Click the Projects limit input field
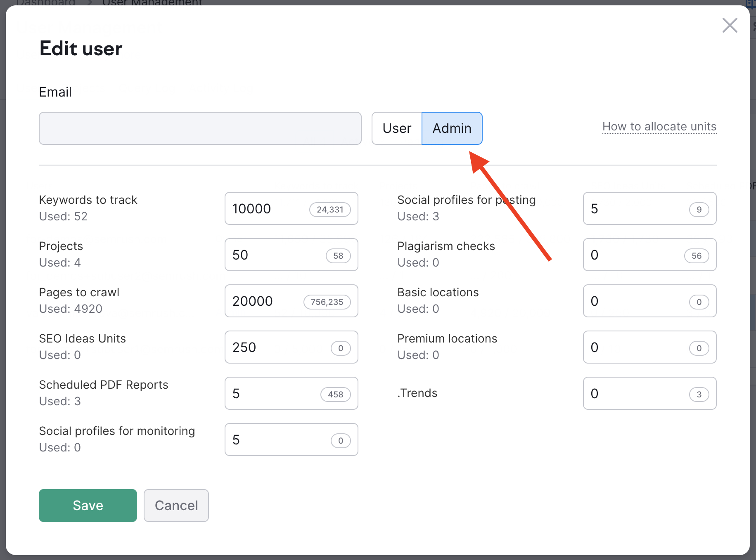The width and height of the screenshot is (756, 560). point(273,255)
